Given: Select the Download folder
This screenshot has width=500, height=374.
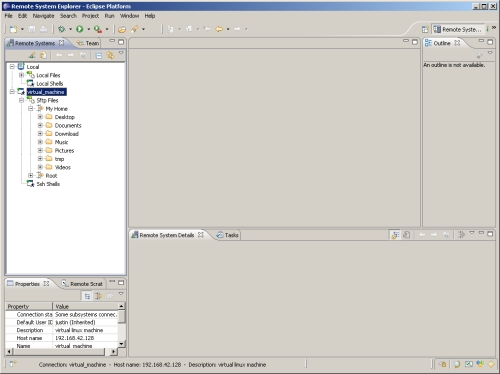Looking at the screenshot, I should tap(67, 134).
